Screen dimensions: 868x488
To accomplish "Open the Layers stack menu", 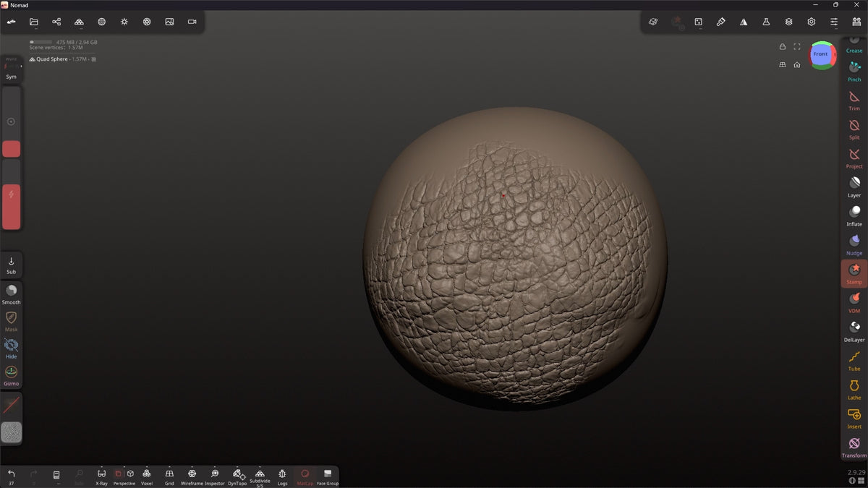I will [x=788, y=22].
